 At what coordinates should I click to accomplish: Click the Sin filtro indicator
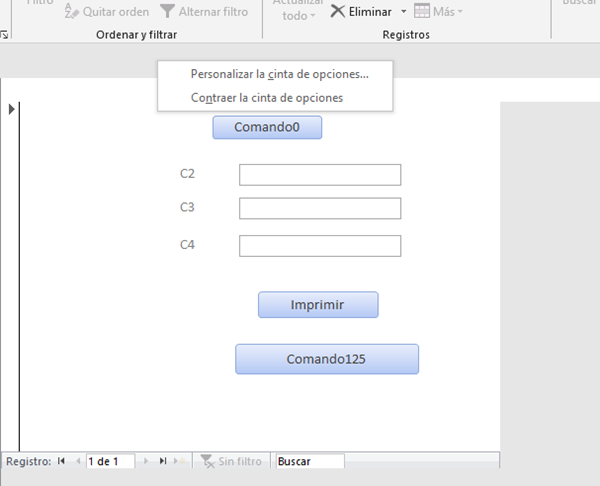pos(231,461)
